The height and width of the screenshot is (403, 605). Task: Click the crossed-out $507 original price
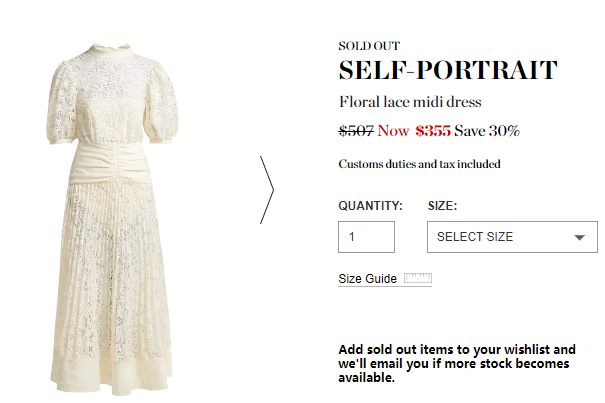coord(355,130)
